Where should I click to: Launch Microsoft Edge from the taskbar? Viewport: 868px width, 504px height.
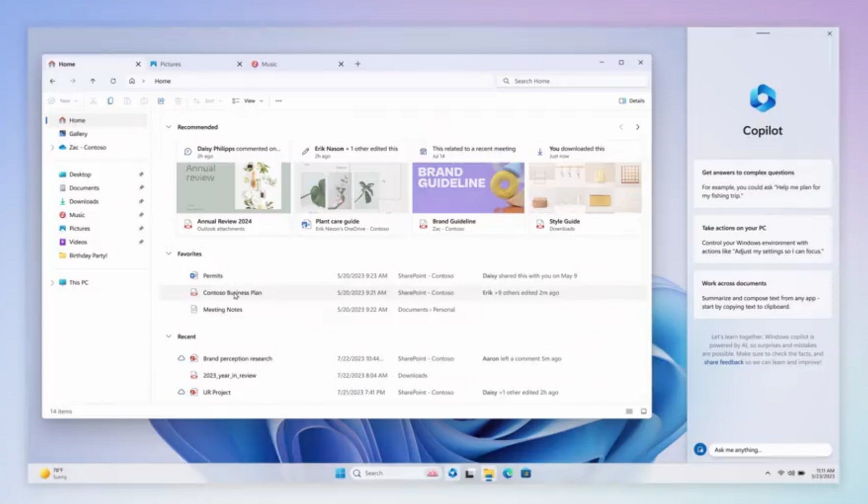508,473
